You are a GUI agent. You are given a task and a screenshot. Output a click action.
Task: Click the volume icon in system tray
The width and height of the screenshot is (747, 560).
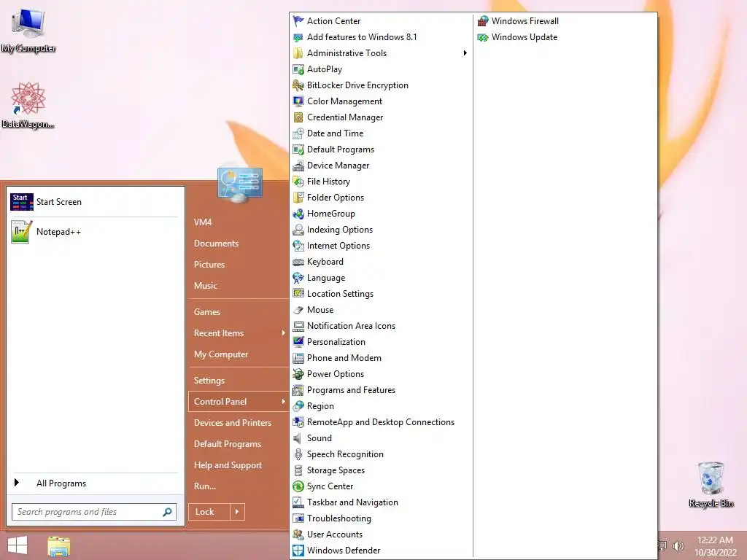pyautogui.click(x=678, y=545)
